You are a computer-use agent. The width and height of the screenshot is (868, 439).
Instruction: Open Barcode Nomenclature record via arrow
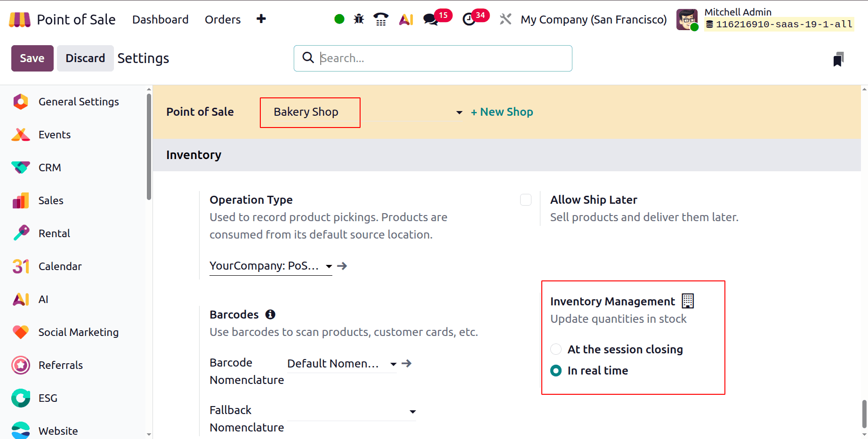coord(407,363)
